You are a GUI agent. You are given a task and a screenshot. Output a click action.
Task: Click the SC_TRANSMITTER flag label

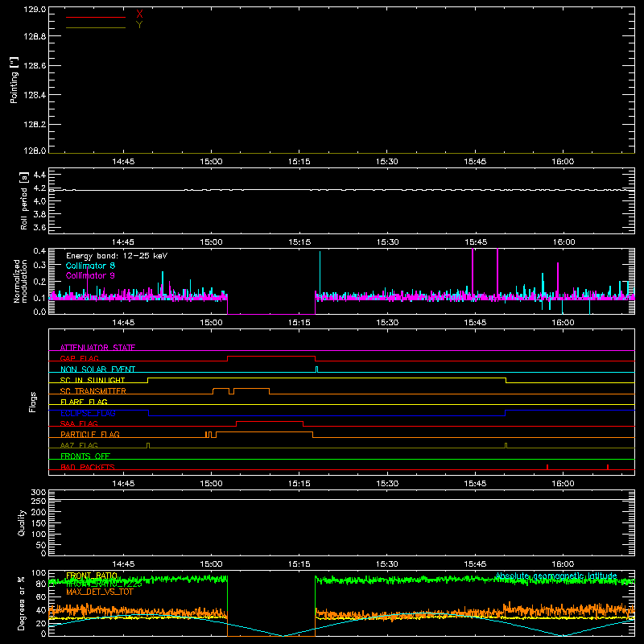93,390
